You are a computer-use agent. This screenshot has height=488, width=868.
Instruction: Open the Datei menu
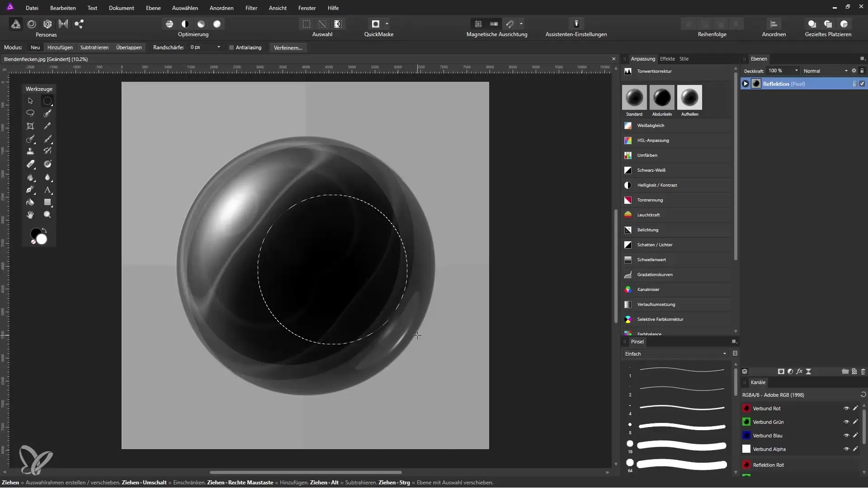(x=32, y=8)
